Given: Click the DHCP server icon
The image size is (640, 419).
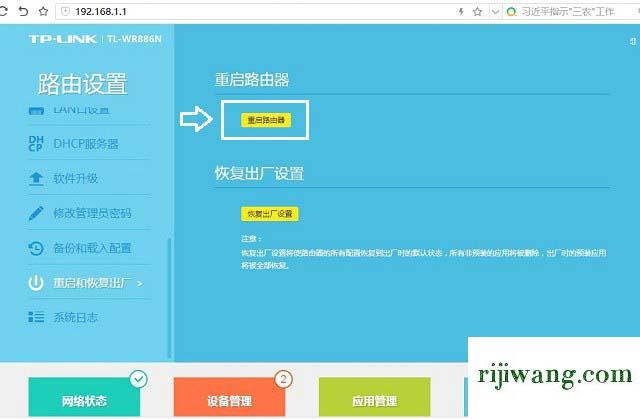Looking at the screenshot, I should 36,144.
